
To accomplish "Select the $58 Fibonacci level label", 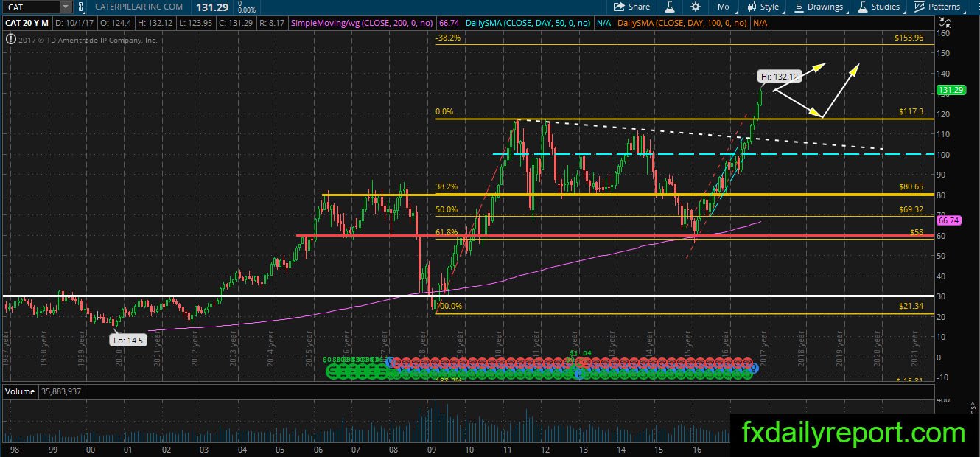I will coord(917,232).
